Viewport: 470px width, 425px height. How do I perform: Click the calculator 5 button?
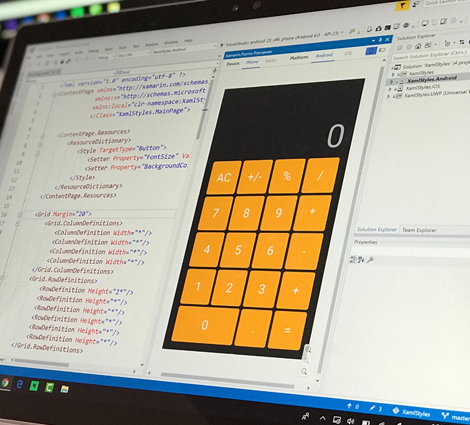[238, 250]
